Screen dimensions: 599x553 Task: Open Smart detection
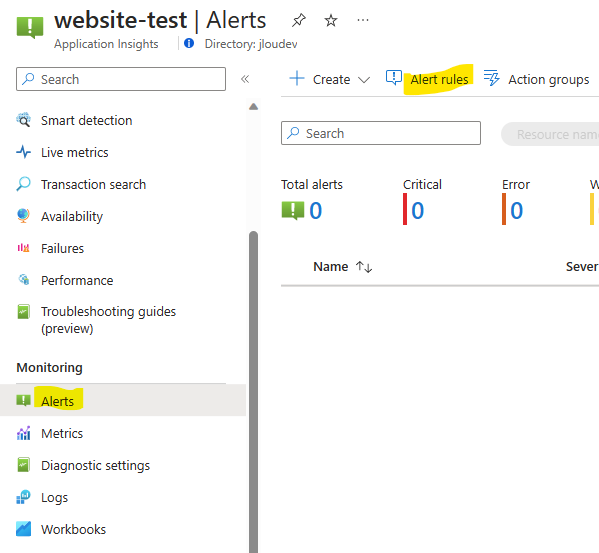coord(86,121)
